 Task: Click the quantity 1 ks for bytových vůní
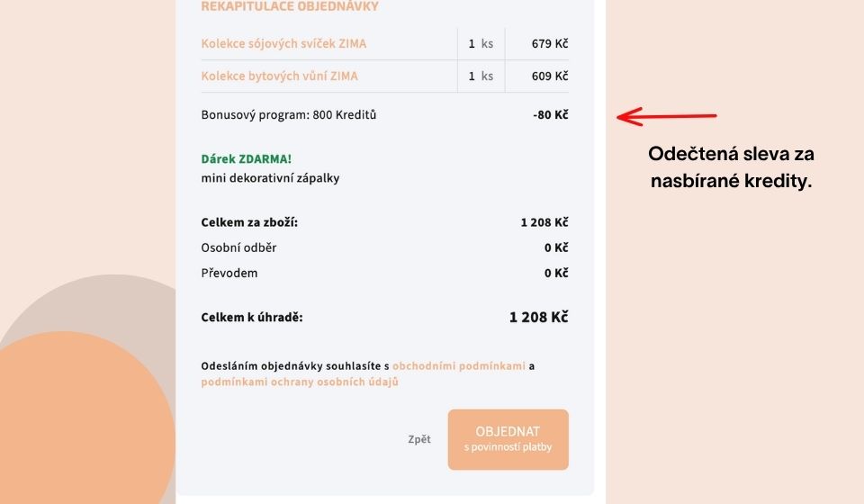[481, 76]
